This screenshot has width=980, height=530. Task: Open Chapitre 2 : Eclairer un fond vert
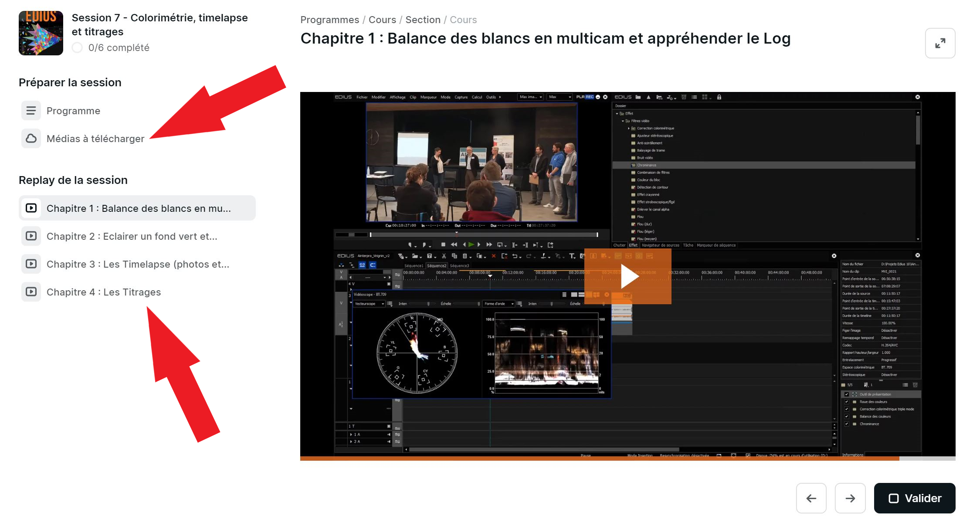[x=132, y=236]
